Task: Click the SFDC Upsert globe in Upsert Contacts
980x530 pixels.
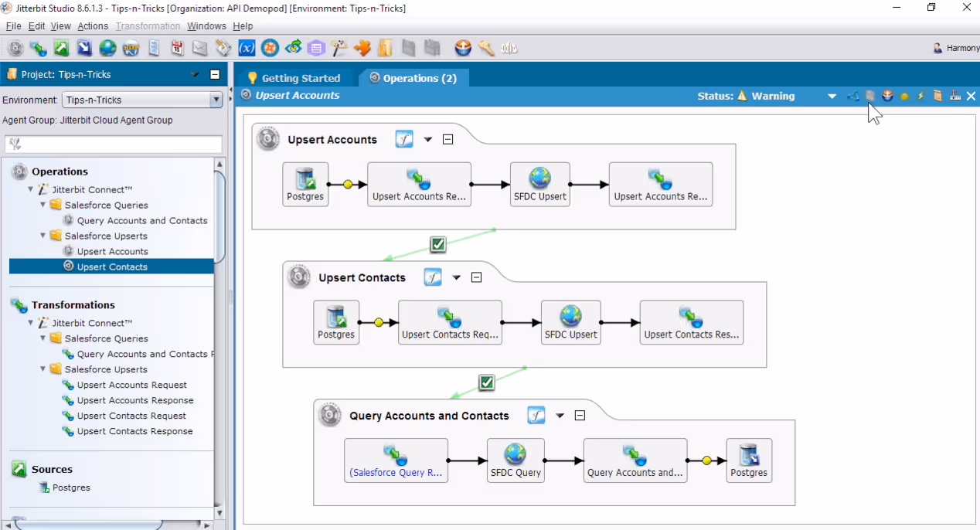Action: (x=571, y=322)
